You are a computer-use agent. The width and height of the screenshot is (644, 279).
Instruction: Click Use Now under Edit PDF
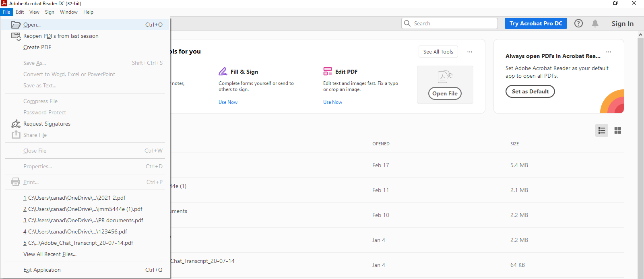pos(332,102)
